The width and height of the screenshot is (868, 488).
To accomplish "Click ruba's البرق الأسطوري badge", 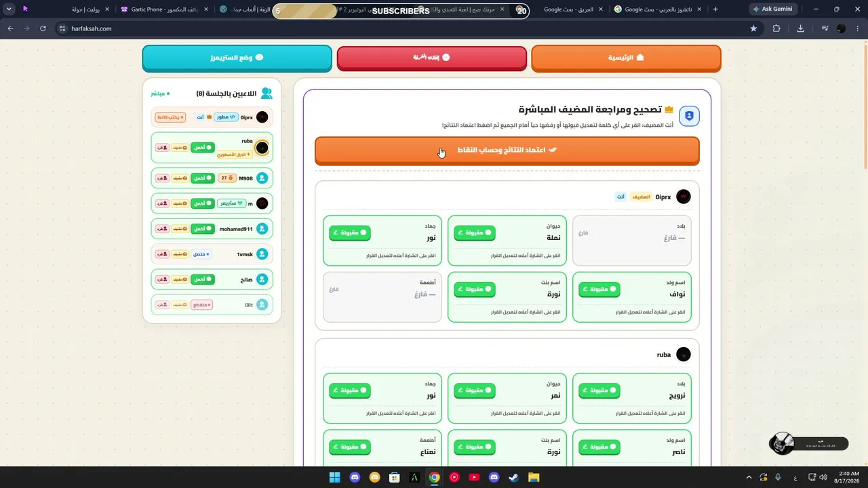I will click(234, 155).
